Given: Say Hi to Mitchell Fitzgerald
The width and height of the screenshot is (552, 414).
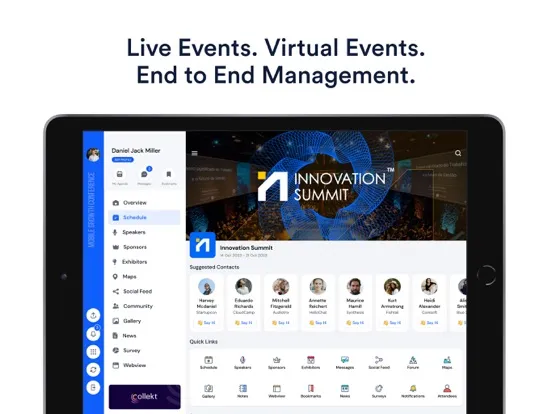Looking at the screenshot, I should pos(281,323).
